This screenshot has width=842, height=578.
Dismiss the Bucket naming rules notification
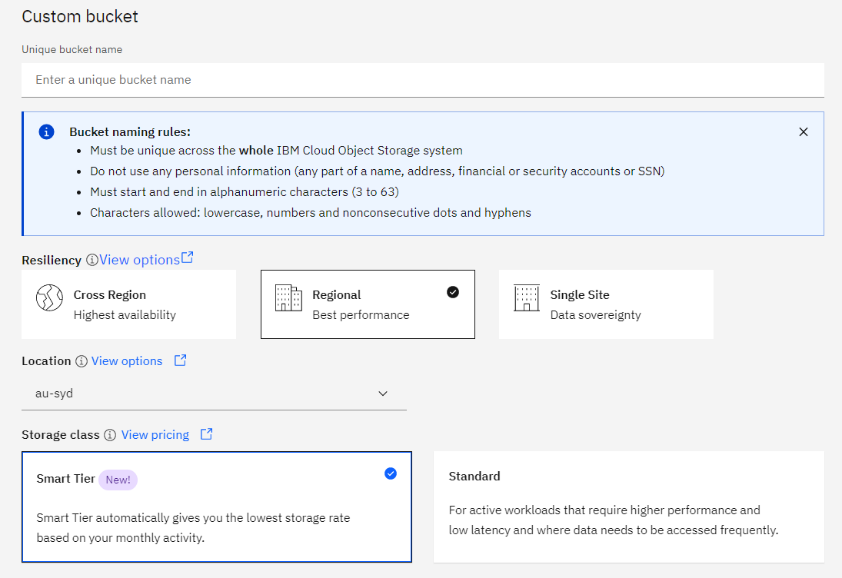(x=803, y=132)
